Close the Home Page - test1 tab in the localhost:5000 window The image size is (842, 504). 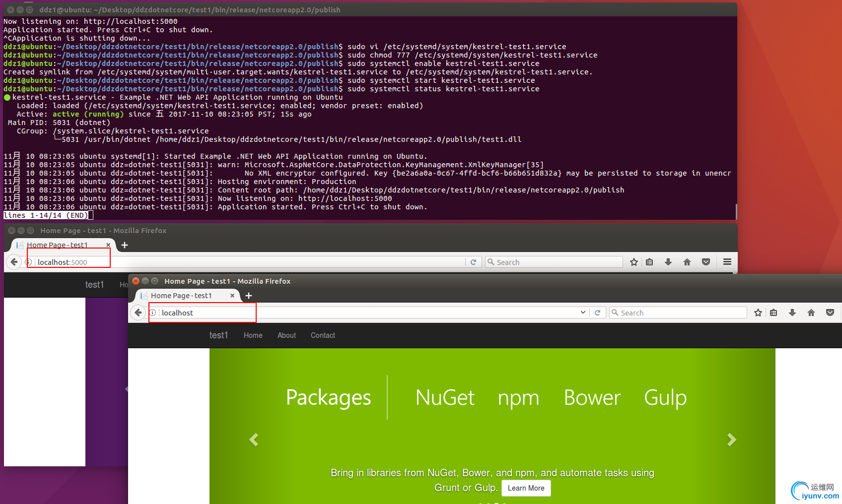tap(108, 245)
